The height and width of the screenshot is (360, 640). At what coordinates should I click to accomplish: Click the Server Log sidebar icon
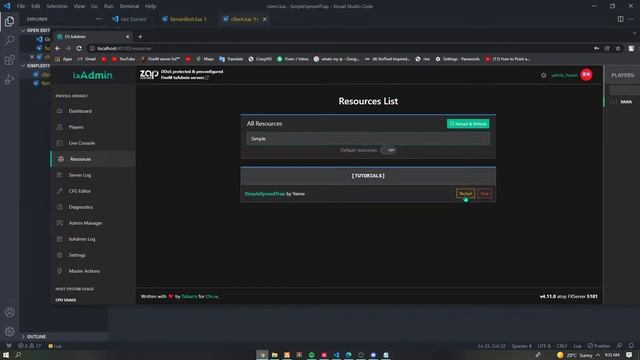coord(60,175)
